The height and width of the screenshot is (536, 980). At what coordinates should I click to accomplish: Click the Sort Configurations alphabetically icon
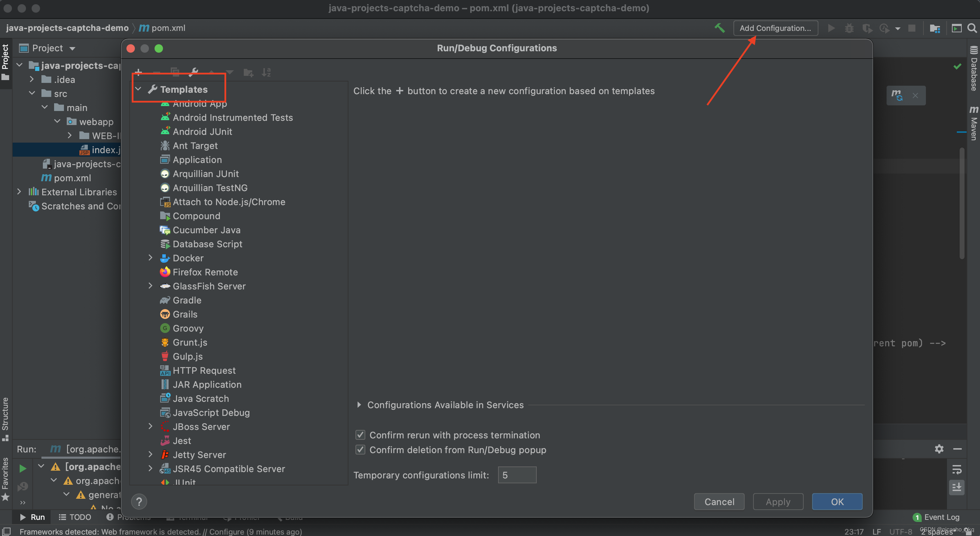click(x=266, y=72)
